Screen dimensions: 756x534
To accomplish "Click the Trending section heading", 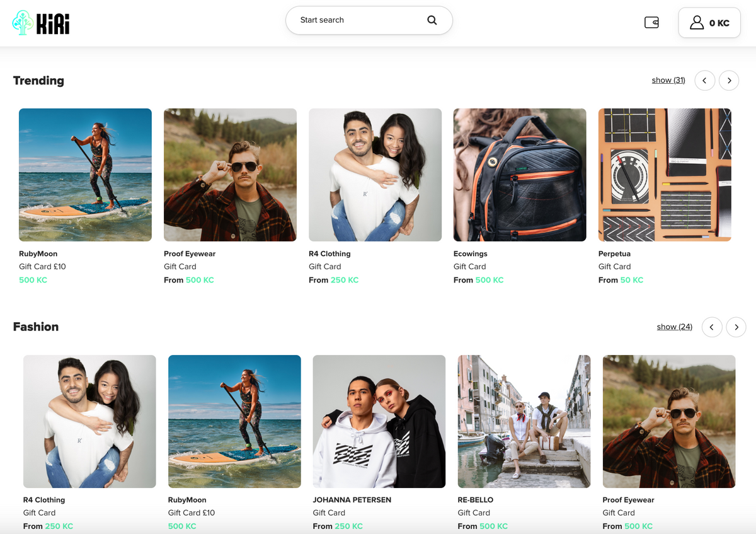I will pos(38,81).
